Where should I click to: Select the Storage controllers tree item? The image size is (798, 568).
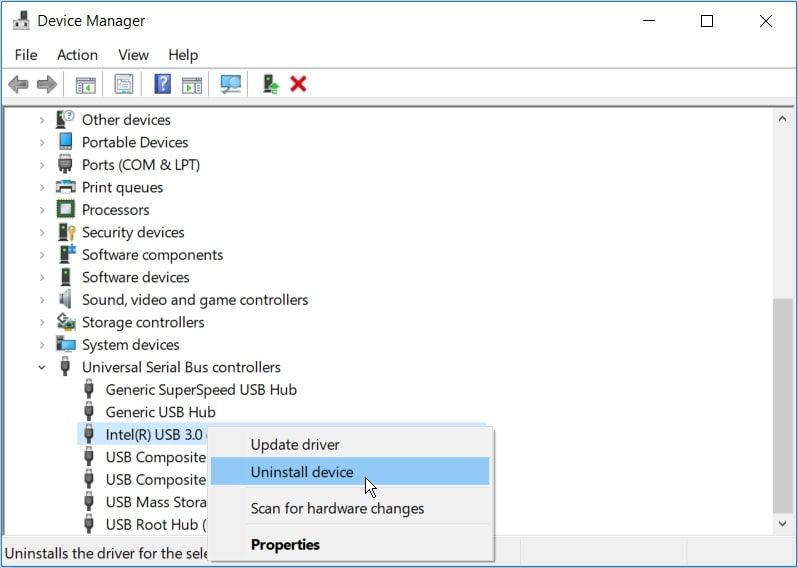point(143,322)
